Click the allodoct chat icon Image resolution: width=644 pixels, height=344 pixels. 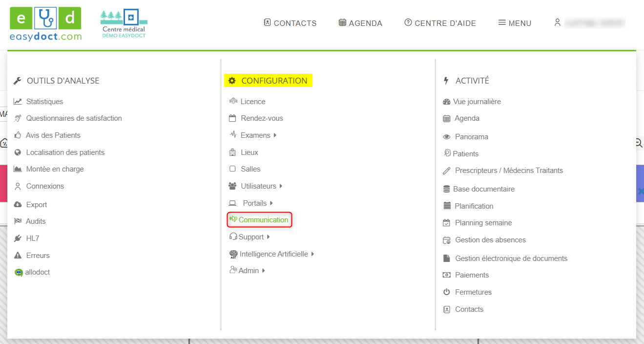click(19, 273)
